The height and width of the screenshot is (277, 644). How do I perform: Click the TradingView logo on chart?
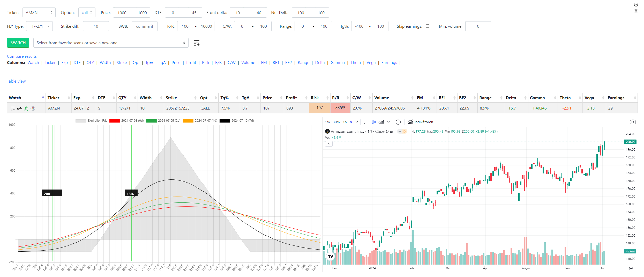point(331,256)
